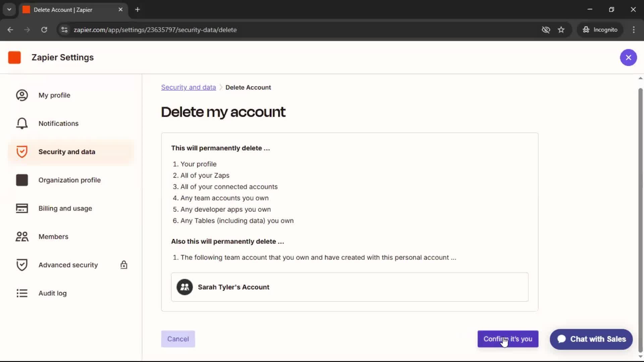Open site information icon in address bar
This screenshot has height=362, width=644.
coord(64,29)
